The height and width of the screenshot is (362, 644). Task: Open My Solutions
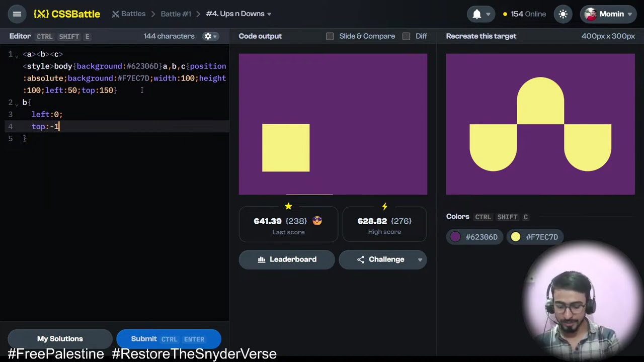(x=60, y=339)
